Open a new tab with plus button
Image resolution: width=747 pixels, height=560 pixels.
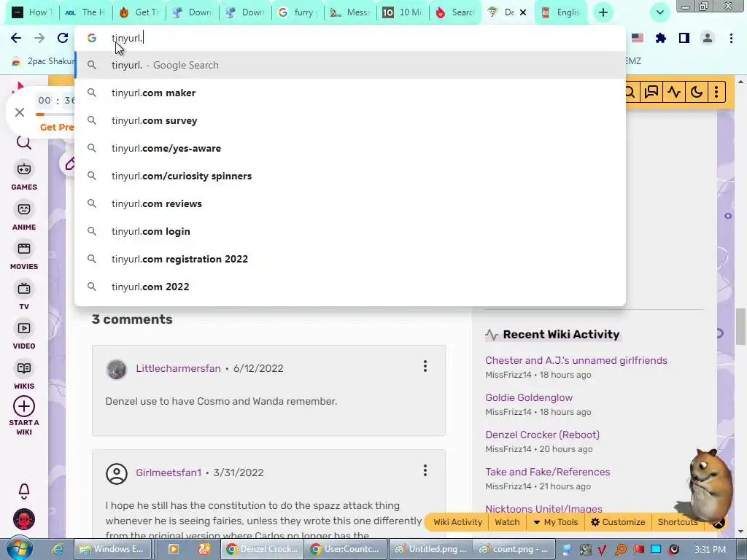[603, 12]
